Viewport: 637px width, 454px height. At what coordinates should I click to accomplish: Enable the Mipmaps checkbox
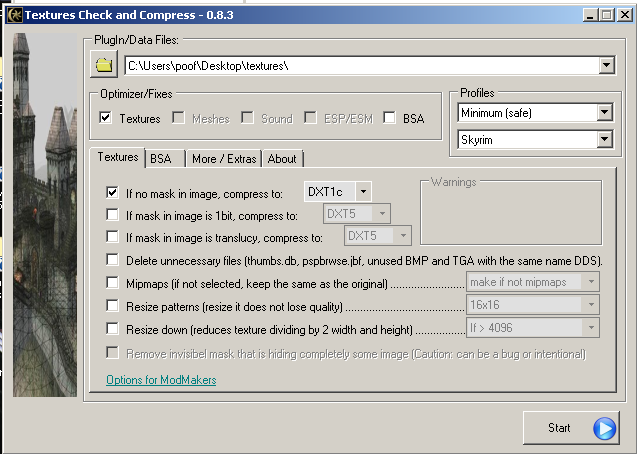(x=112, y=282)
